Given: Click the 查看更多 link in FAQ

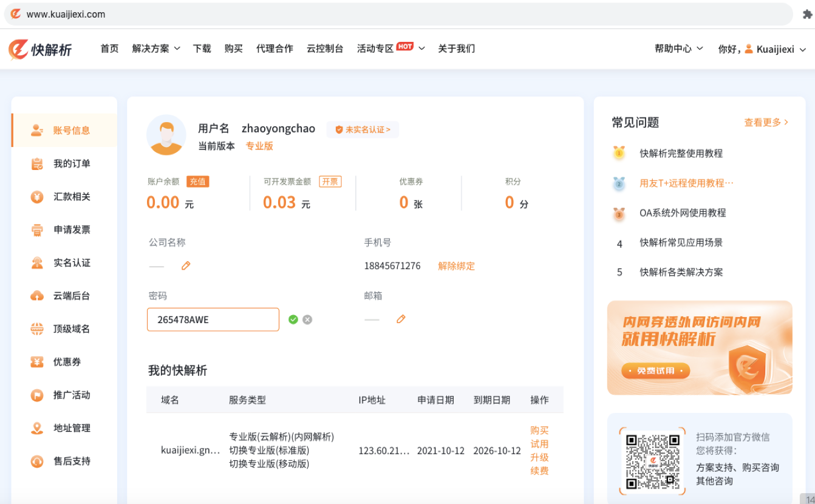Looking at the screenshot, I should coord(766,122).
